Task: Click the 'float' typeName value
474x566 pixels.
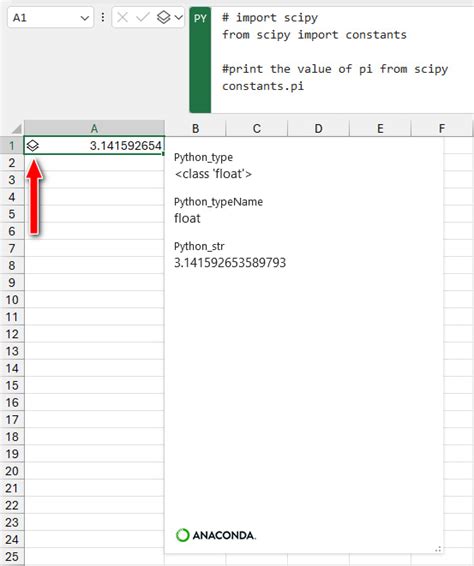Action: (187, 218)
